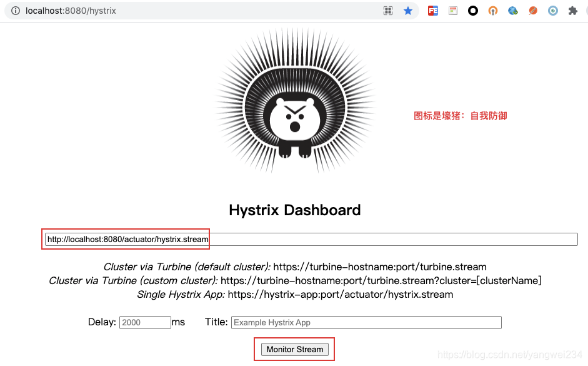Open the window-shaped extension icon beside FE
588x366 pixels.
(x=453, y=11)
